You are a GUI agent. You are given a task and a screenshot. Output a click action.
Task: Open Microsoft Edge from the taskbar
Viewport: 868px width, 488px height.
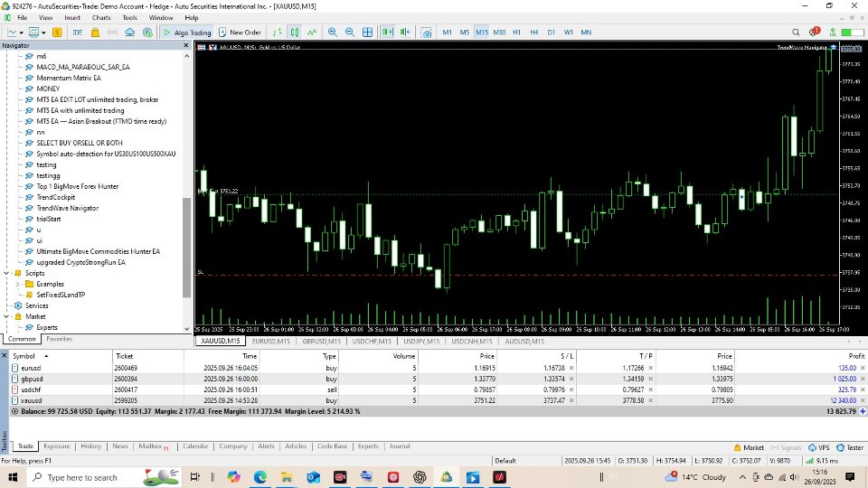tap(260, 477)
